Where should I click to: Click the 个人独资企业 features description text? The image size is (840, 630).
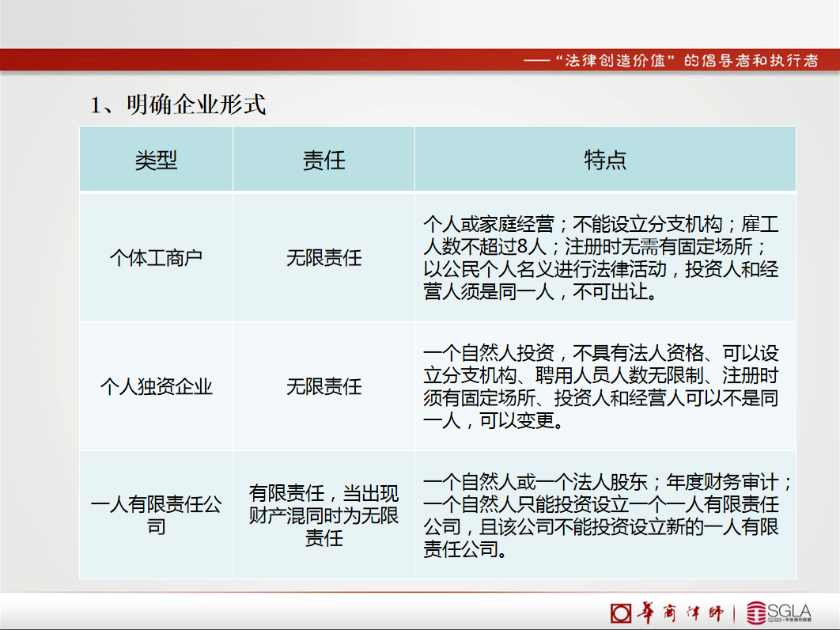pos(601,387)
